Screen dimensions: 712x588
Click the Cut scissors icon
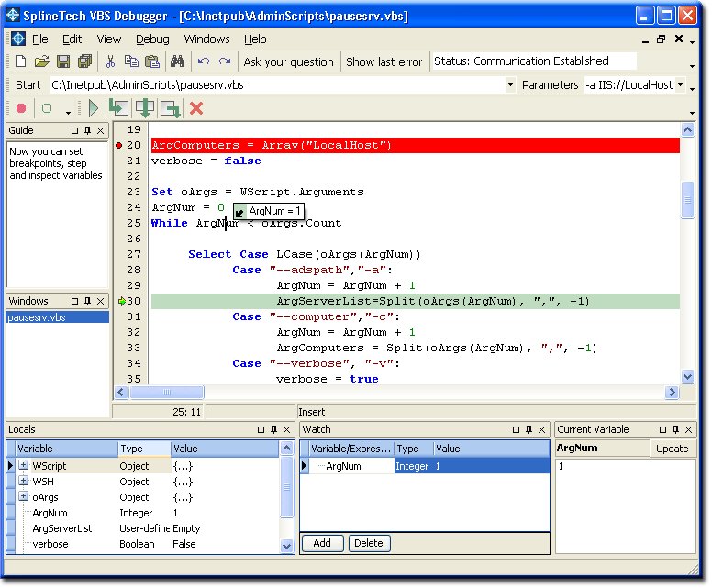tap(110, 61)
